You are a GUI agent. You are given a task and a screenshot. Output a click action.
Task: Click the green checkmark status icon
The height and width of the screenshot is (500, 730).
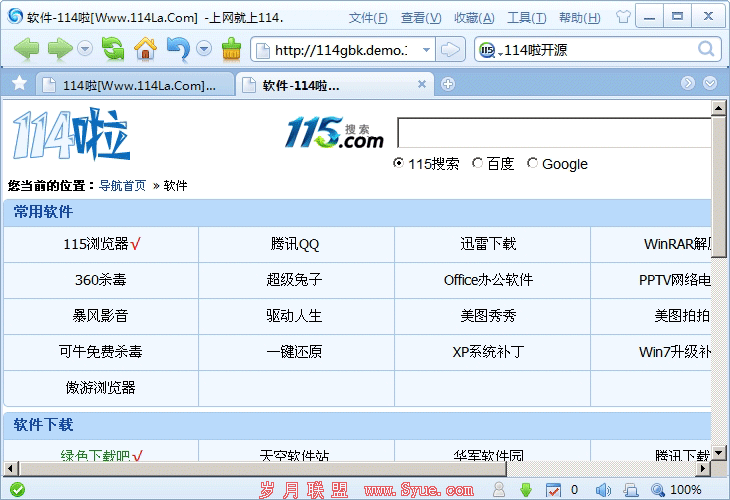tap(18, 489)
